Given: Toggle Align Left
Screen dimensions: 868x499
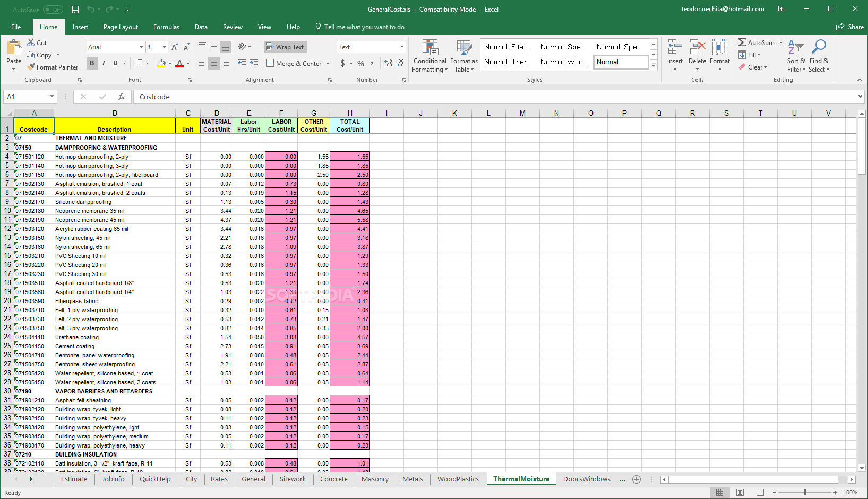Looking at the screenshot, I should coord(202,63).
